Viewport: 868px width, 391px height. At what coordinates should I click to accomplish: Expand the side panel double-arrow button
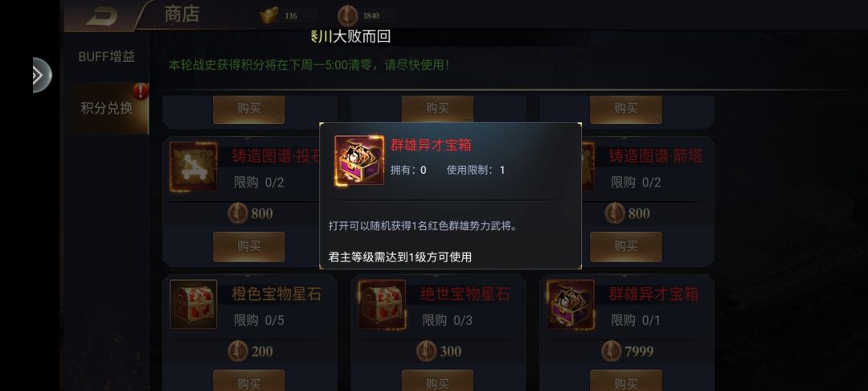coord(42,76)
